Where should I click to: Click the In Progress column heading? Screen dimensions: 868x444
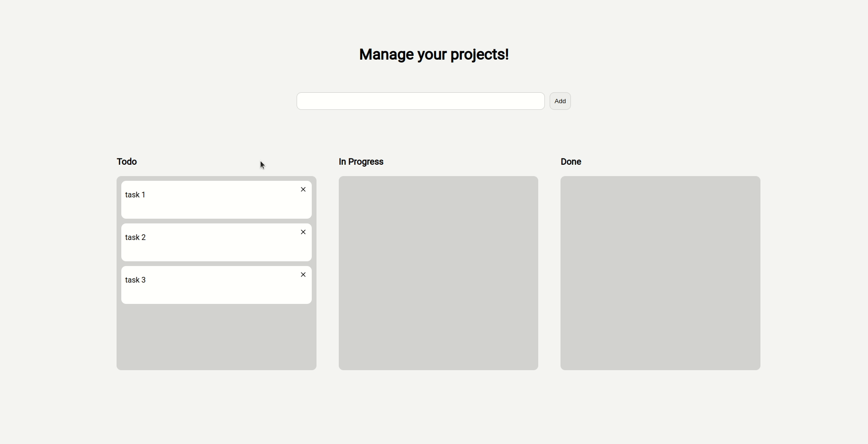point(361,162)
